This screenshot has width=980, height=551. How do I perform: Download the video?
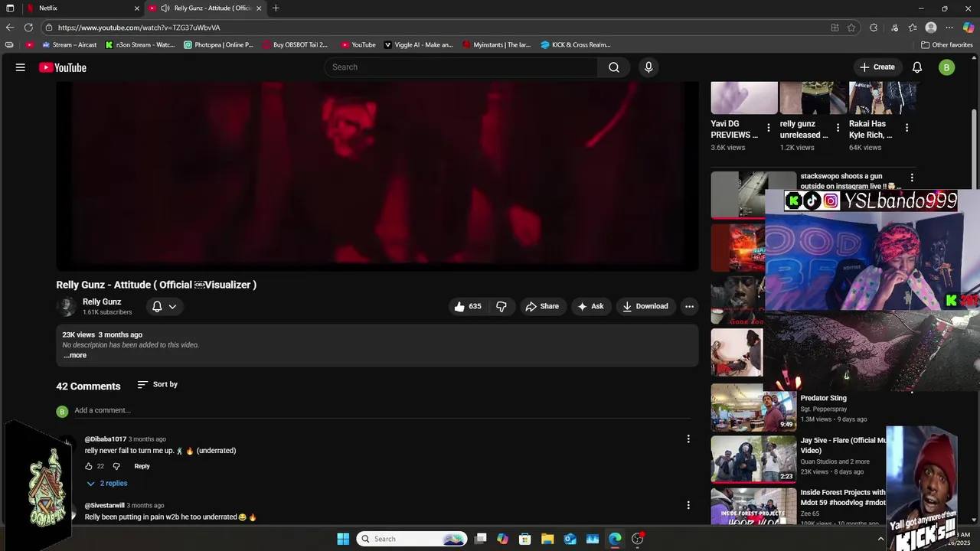[645, 306]
